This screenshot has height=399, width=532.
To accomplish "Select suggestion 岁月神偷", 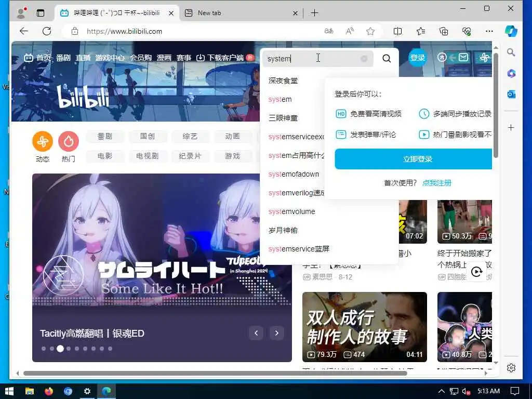I will tap(283, 230).
